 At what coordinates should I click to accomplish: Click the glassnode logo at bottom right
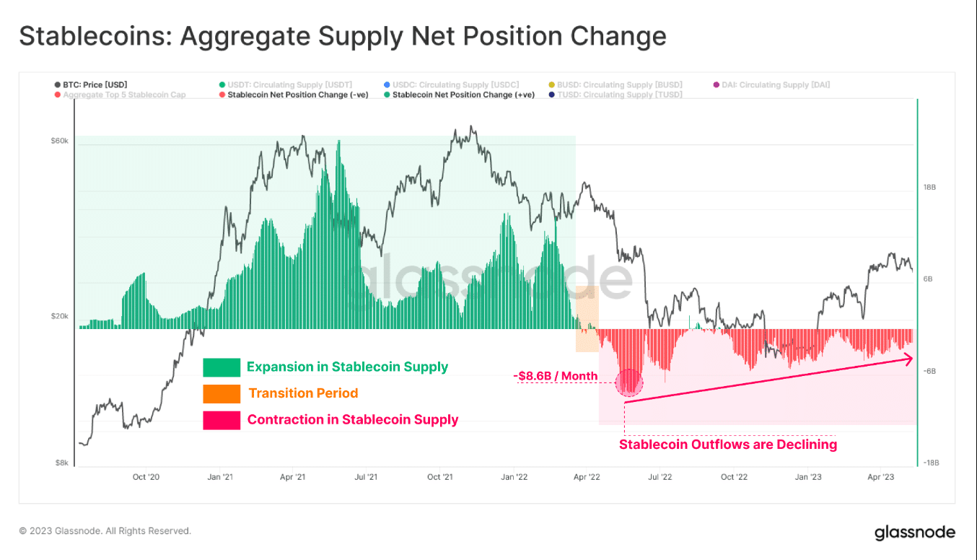[914, 533]
